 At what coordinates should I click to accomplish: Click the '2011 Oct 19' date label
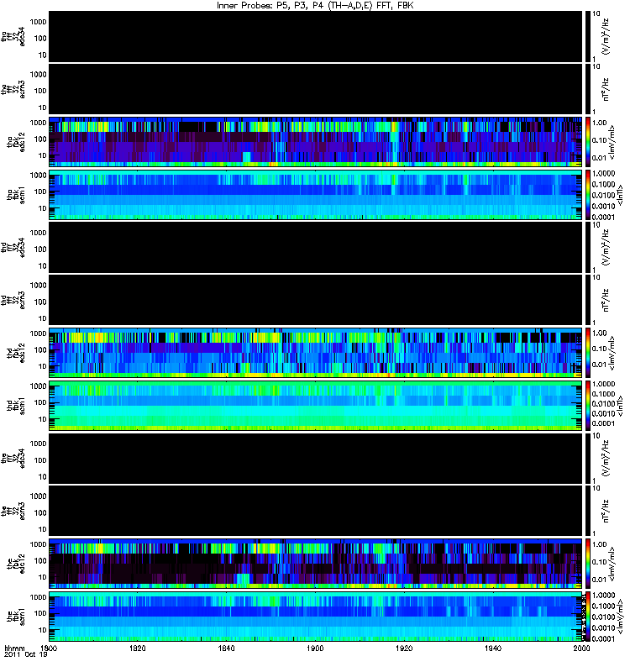pos(26,655)
